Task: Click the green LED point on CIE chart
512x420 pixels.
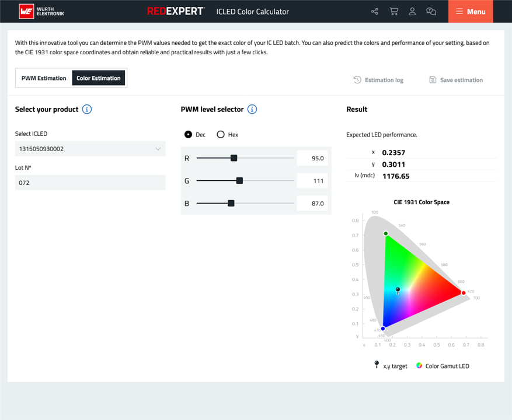Action: point(386,233)
